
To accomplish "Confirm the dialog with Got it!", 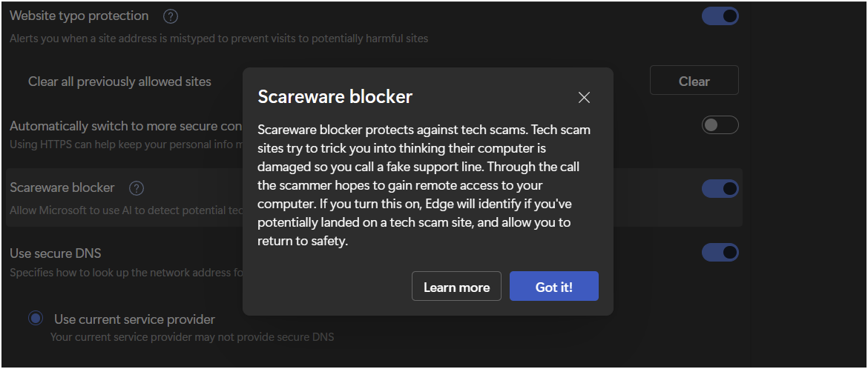I will [x=554, y=287].
